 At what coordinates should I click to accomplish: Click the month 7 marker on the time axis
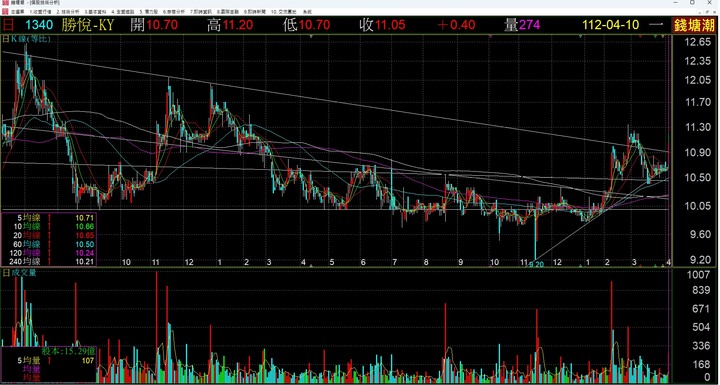(394, 262)
